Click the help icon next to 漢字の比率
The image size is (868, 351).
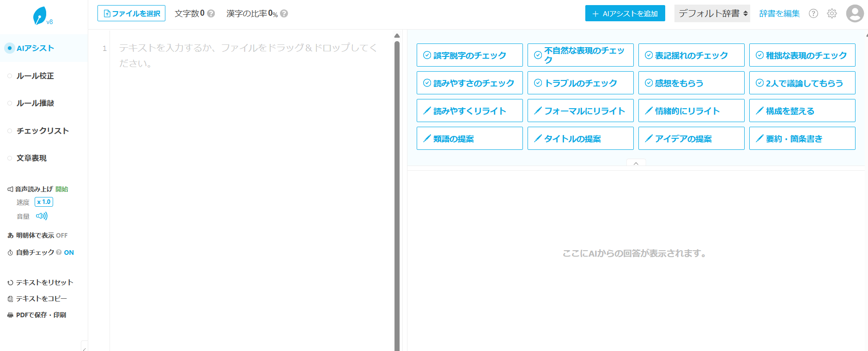pos(284,13)
